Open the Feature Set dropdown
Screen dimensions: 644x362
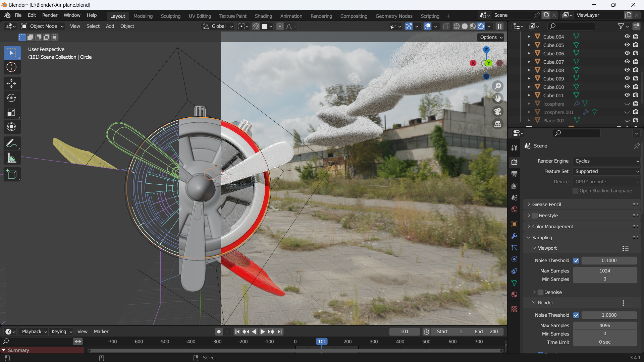606,171
